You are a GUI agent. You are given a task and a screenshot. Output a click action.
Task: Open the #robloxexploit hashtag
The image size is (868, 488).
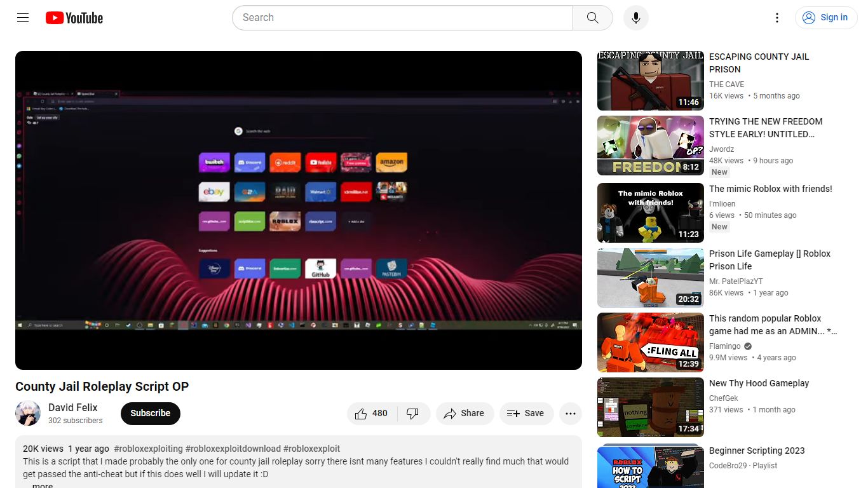click(312, 449)
